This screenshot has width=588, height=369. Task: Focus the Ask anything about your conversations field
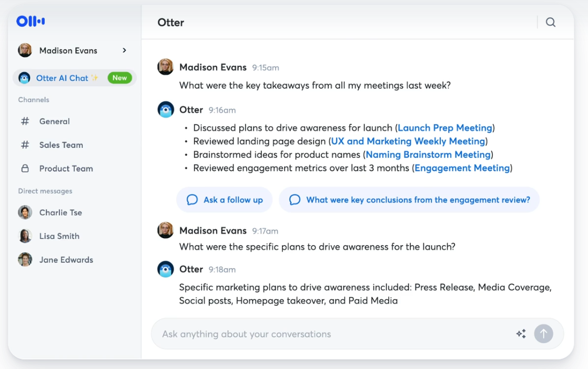[357, 334]
